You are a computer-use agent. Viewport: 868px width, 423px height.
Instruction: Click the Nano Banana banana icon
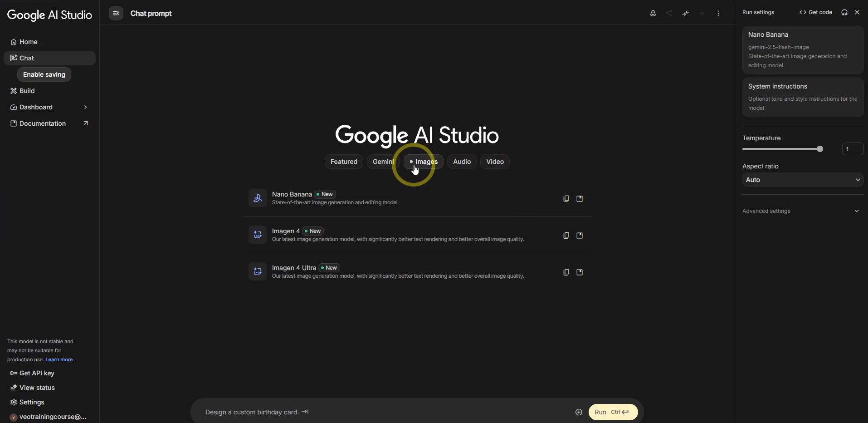[258, 198]
